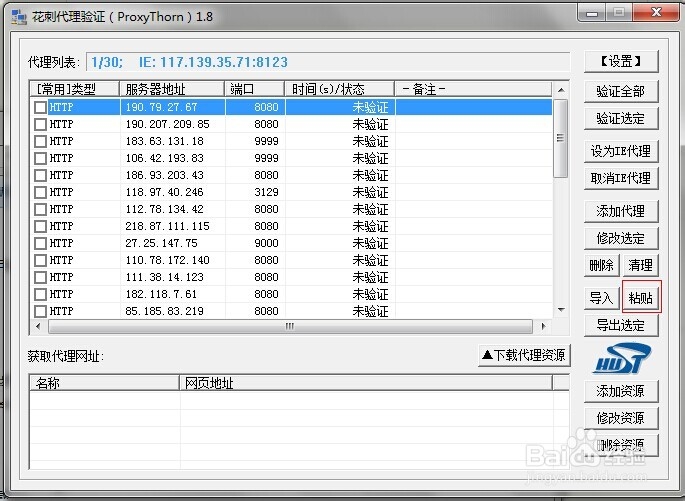The image size is (685, 501).
Task: Sort by 服务器地址 column header
Action: click(x=172, y=90)
